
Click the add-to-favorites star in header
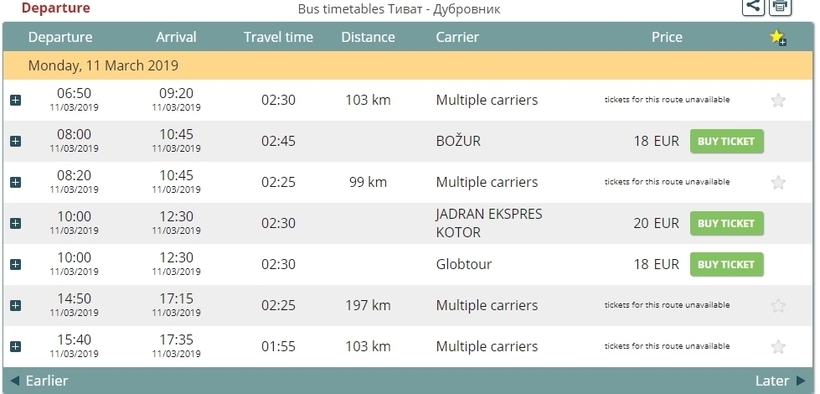778,37
